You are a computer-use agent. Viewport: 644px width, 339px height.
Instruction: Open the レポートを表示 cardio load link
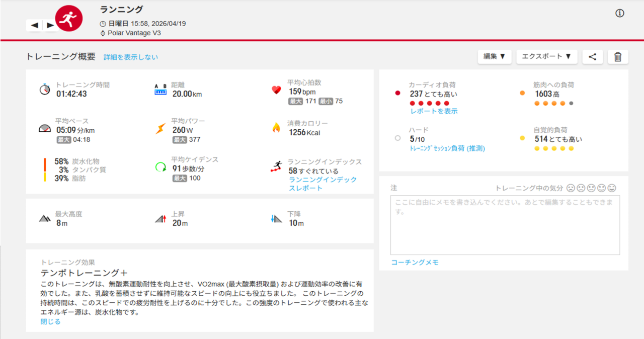pyautogui.click(x=433, y=111)
